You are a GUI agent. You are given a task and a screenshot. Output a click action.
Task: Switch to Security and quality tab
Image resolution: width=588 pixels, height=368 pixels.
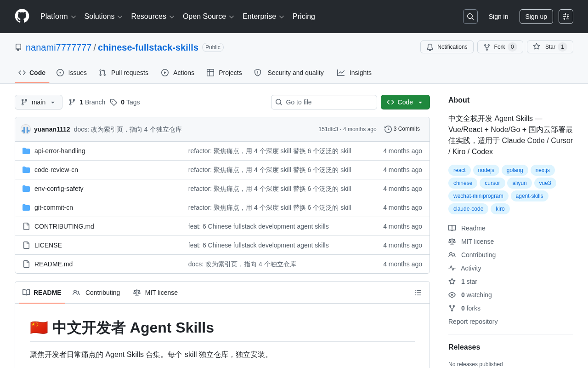click(x=289, y=73)
